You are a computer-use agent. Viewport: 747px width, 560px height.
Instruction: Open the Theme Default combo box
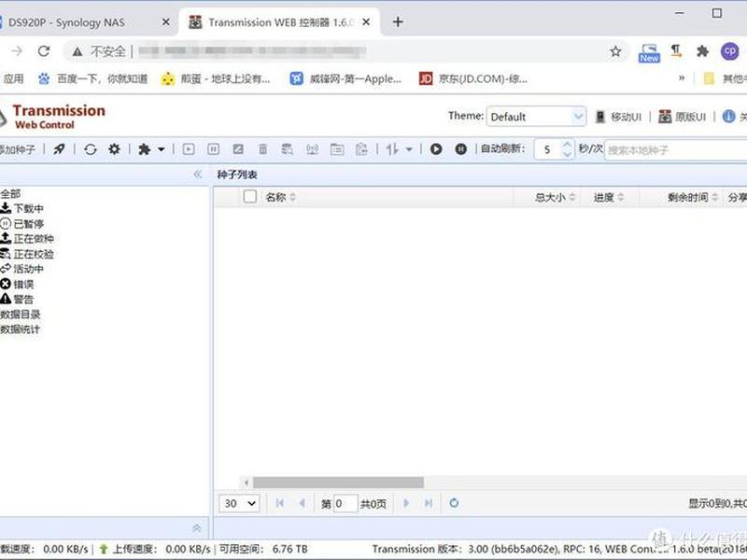(536, 117)
